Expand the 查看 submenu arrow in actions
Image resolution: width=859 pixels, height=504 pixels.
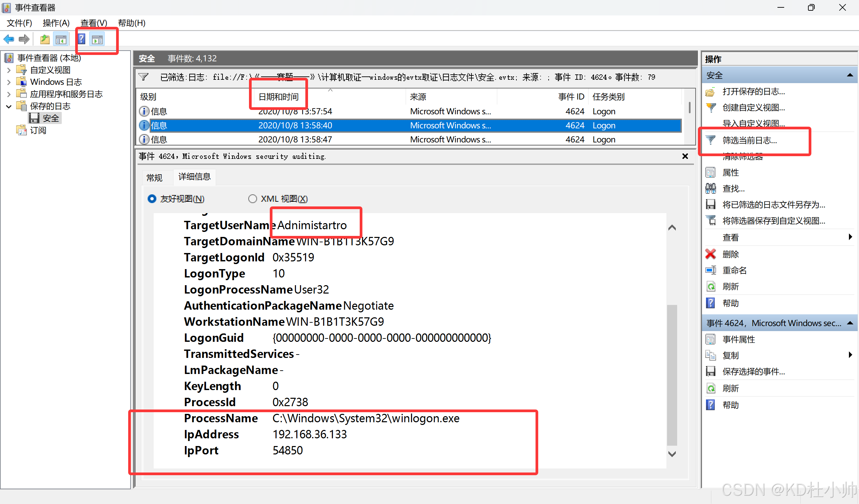[850, 237]
